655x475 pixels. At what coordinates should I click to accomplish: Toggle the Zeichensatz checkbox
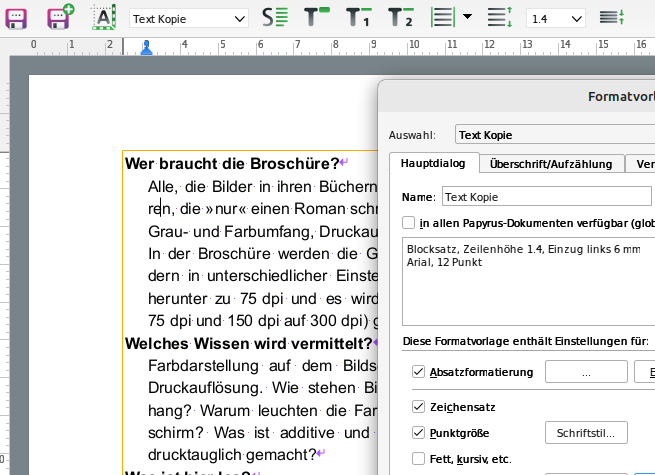pyautogui.click(x=418, y=407)
